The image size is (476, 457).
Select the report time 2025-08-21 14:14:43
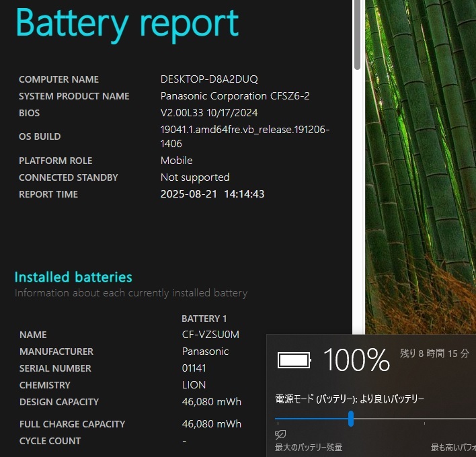[212, 194]
